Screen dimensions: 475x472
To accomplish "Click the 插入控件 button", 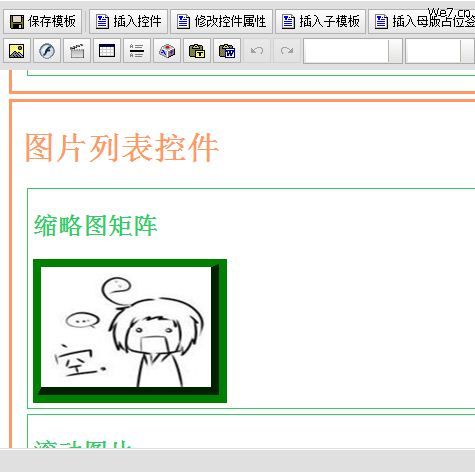I will tap(128, 22).
